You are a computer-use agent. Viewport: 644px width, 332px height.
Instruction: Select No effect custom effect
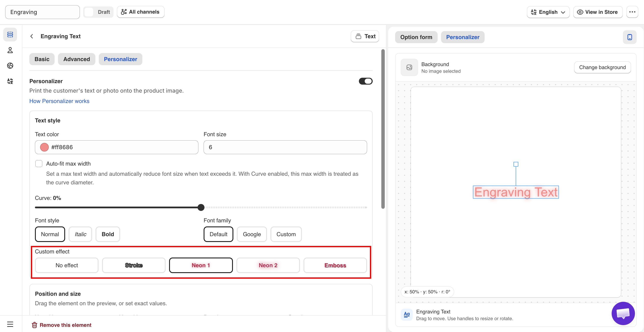(x=67, y=265)
